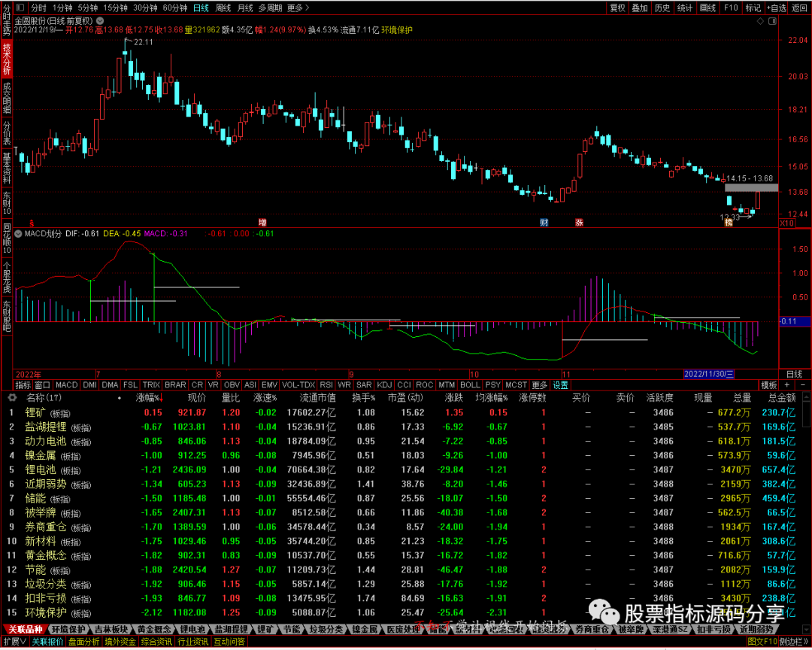Click the gear icon in the table header

pyautogui.click(x=12, y=397)
